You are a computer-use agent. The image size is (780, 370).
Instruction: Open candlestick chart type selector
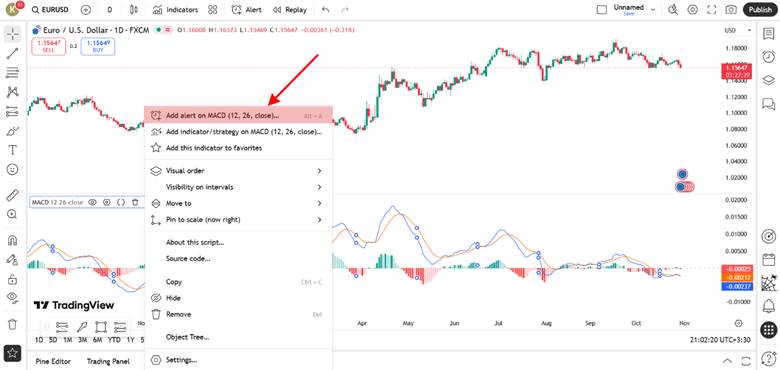(133, 9)
